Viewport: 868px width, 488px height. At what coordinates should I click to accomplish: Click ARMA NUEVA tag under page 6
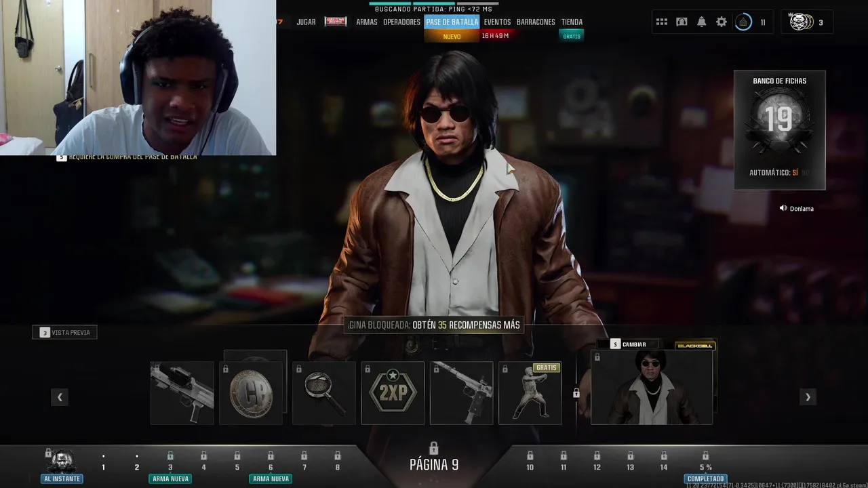pyautogui.click(x=271, y=479)
